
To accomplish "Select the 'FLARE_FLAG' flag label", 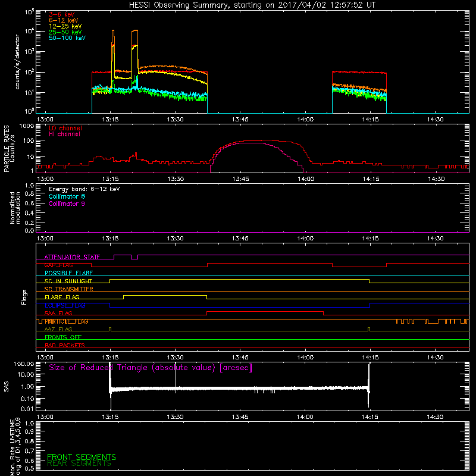I will click(62, 297).
